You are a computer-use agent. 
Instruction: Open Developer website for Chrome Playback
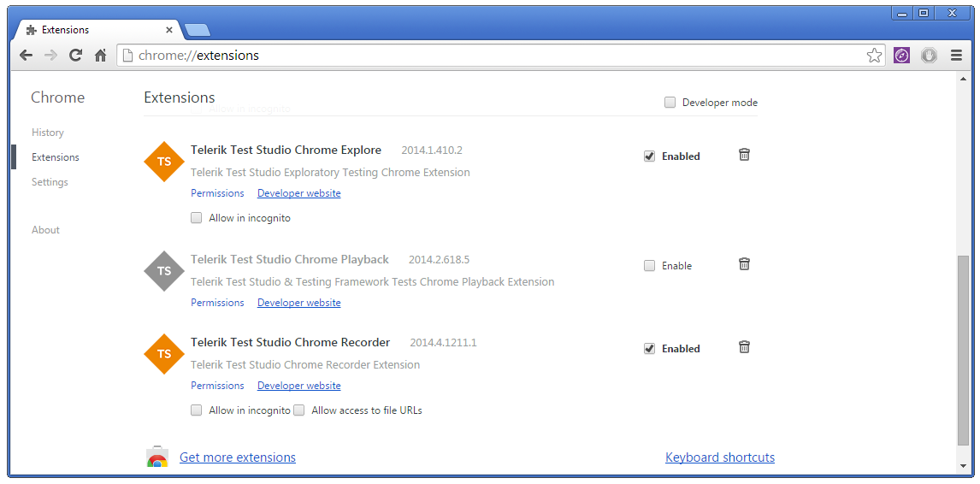298,303
